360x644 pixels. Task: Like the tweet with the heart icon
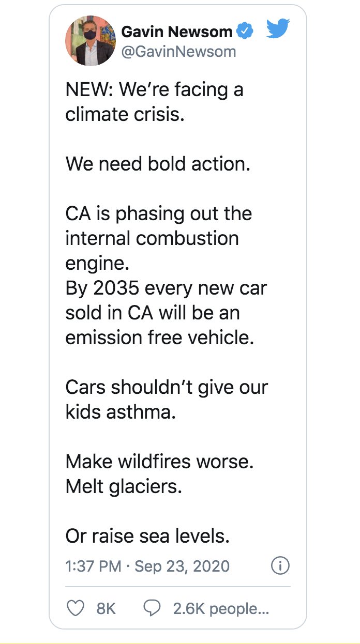[76, 608]
